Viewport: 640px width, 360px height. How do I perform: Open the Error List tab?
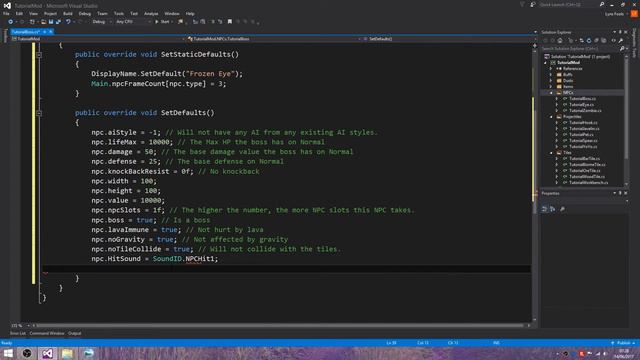[17, 333]
